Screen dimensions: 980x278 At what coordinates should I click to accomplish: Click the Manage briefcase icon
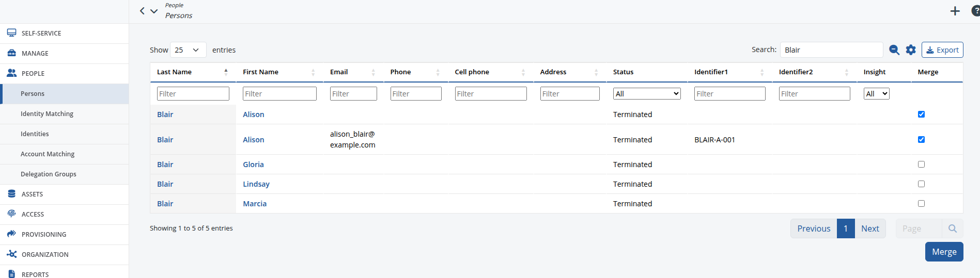11,53
